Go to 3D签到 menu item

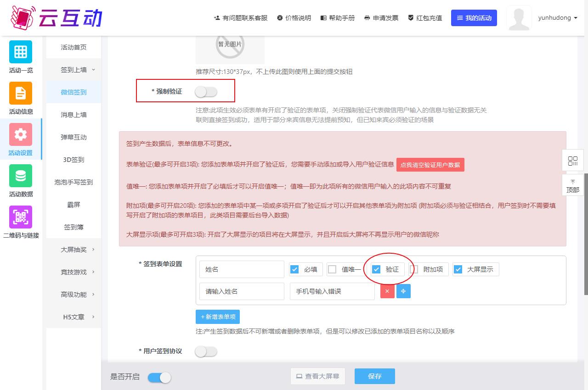click(x=73, y=160)
